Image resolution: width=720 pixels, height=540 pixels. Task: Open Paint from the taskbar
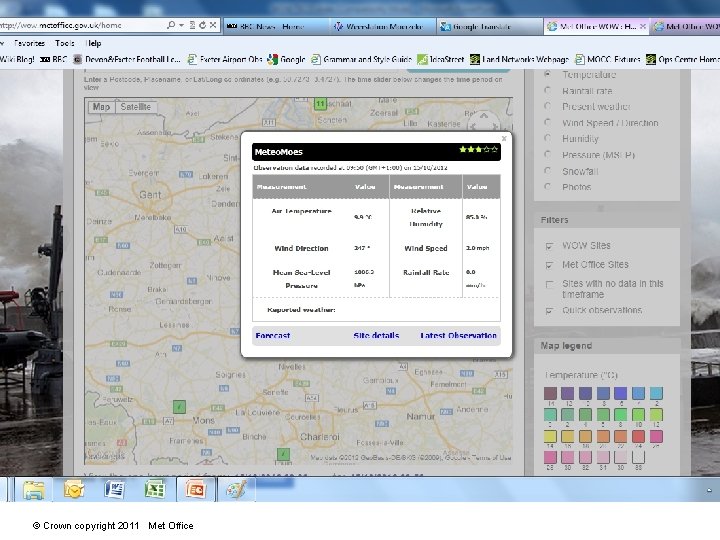(x=236, y=489)
